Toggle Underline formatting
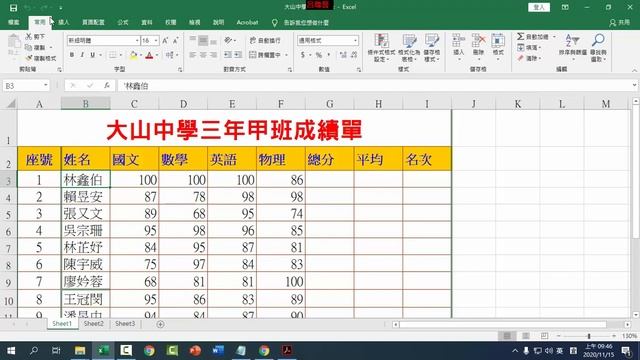This screenshot has height=360, width=640. click(93, 55)
